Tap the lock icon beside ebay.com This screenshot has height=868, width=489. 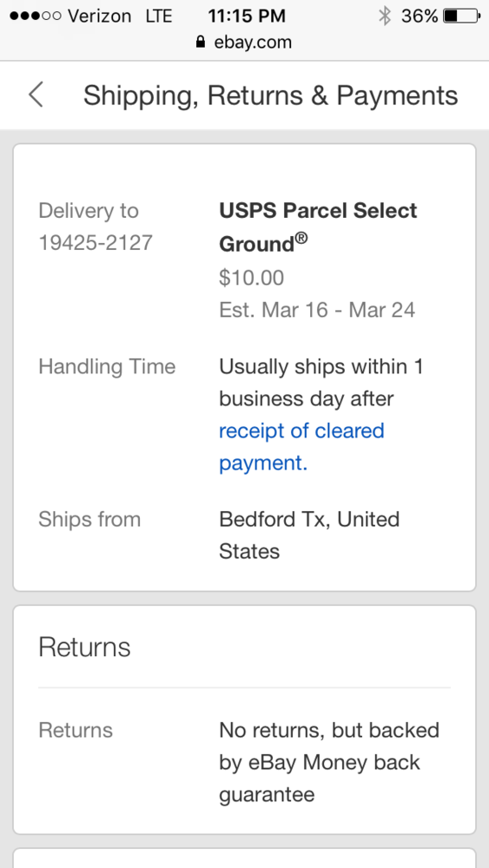pos(201,42)
